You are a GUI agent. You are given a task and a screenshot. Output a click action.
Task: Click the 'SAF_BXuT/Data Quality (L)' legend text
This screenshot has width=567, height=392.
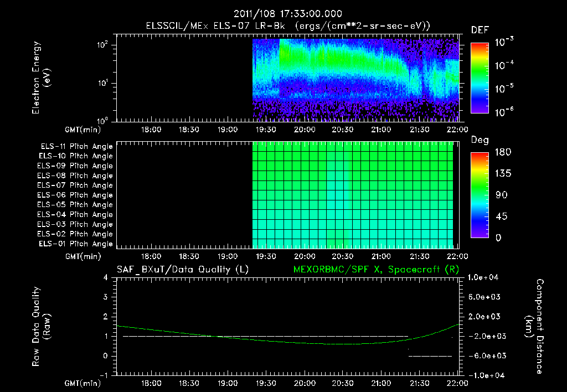[x=183, y=270]
